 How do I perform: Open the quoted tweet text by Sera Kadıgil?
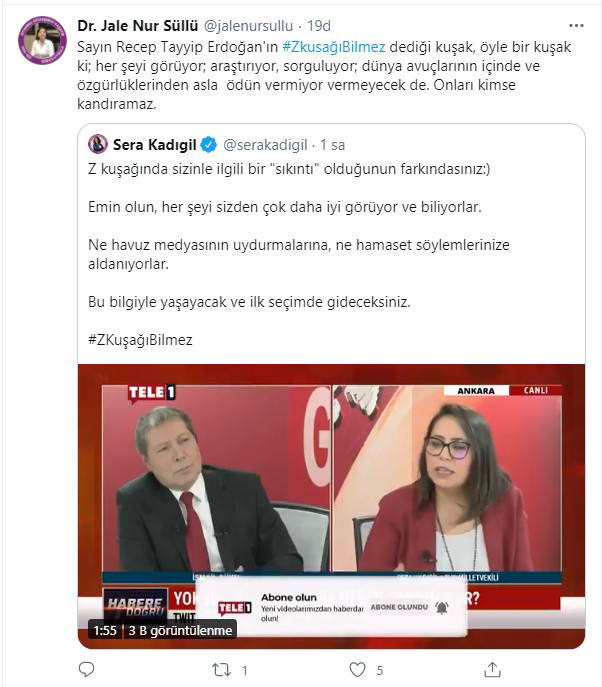(299, 255)
